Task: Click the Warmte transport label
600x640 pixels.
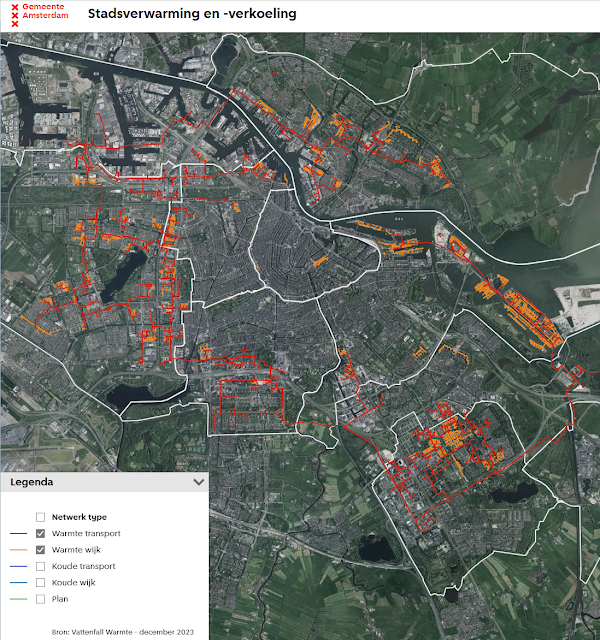Action: [x=86, y=533]
